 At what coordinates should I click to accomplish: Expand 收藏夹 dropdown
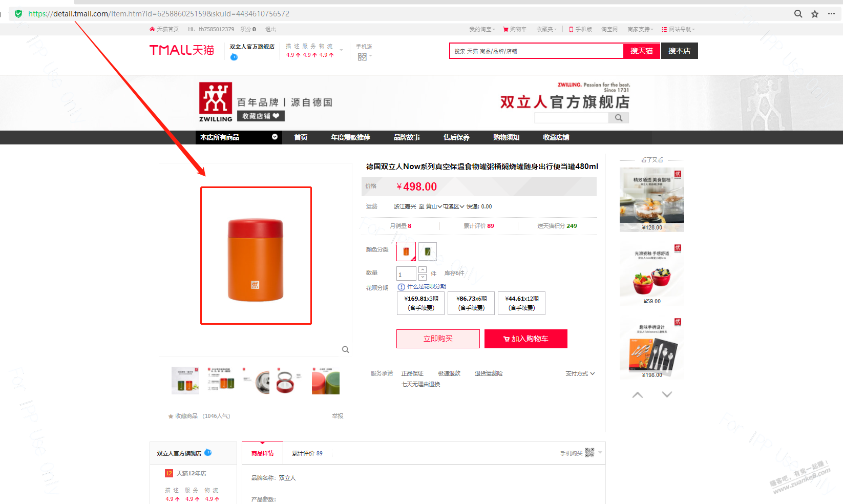(546, 29)
